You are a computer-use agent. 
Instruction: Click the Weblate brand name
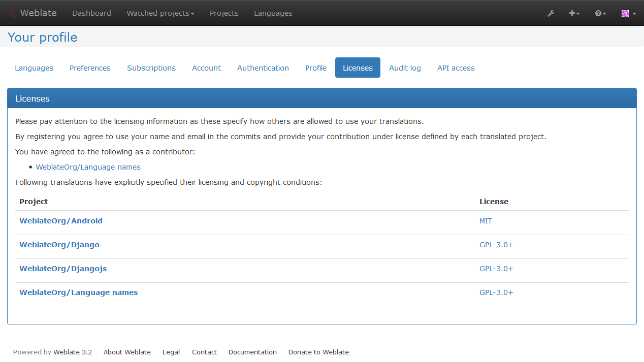pyautogui.click(x=39, y=13)
